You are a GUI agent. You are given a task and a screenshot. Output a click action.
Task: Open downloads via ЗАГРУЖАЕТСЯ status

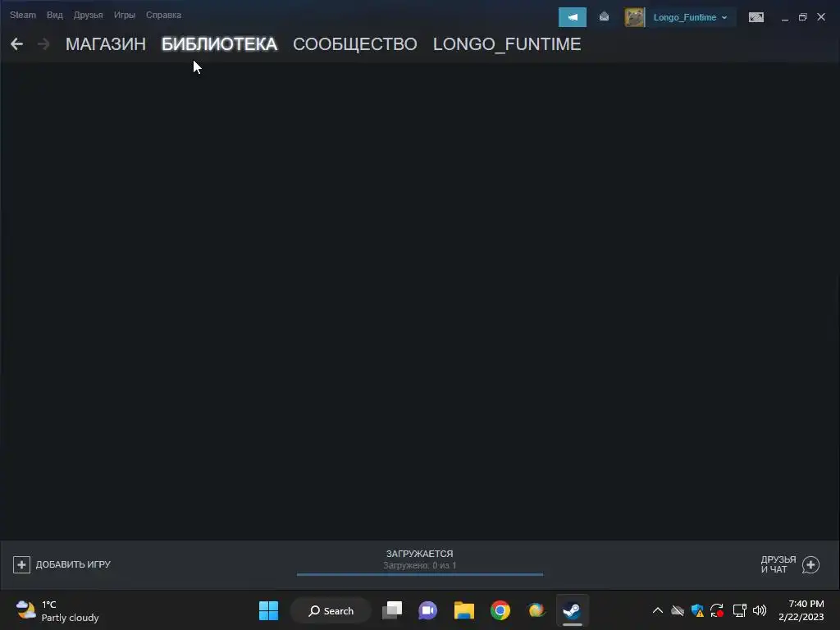pyautogui.click(x=419, y=554)
